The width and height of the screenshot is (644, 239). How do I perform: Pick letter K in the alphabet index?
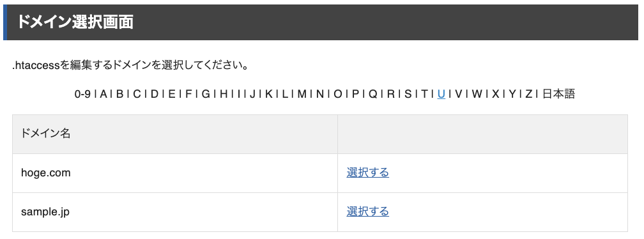[x=268, y=94]
